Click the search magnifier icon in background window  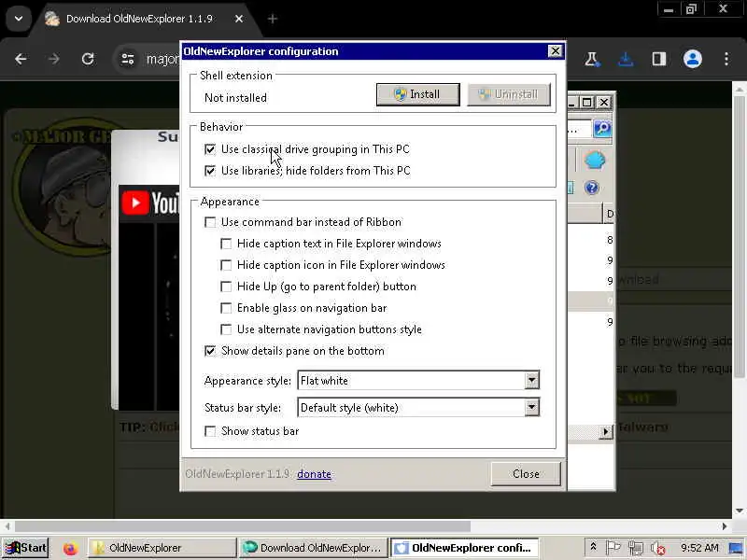pos(602,128)
